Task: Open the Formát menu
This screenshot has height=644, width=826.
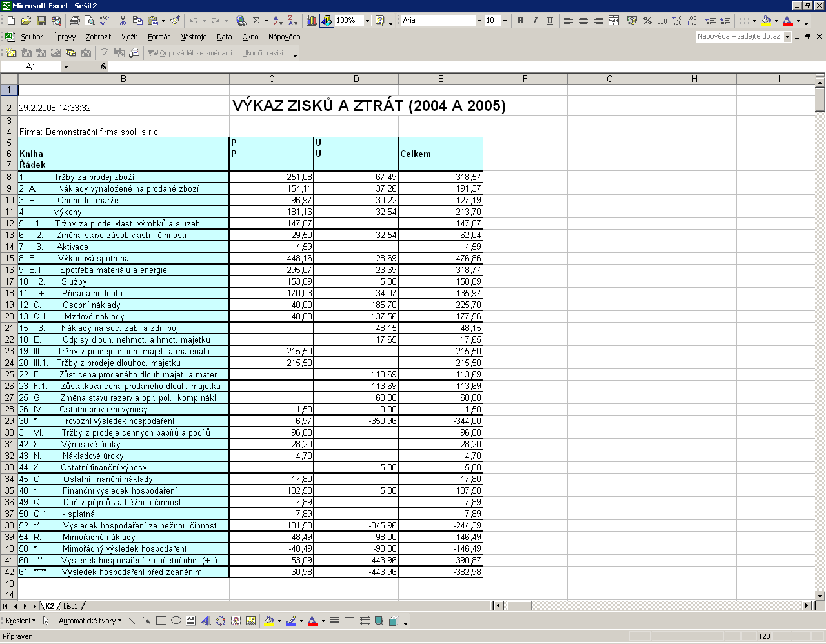Action: pos(159,37)
